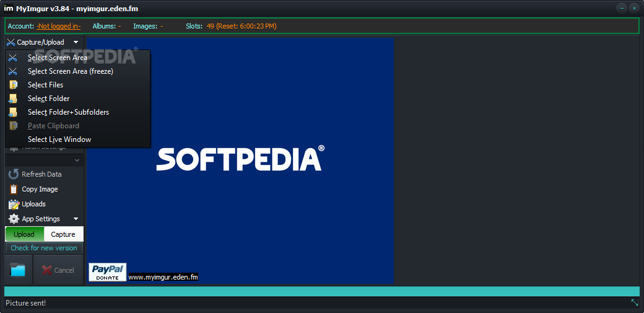
Task: Click the MyImgur 'im' logo in title bar
Action: point(8,8)
